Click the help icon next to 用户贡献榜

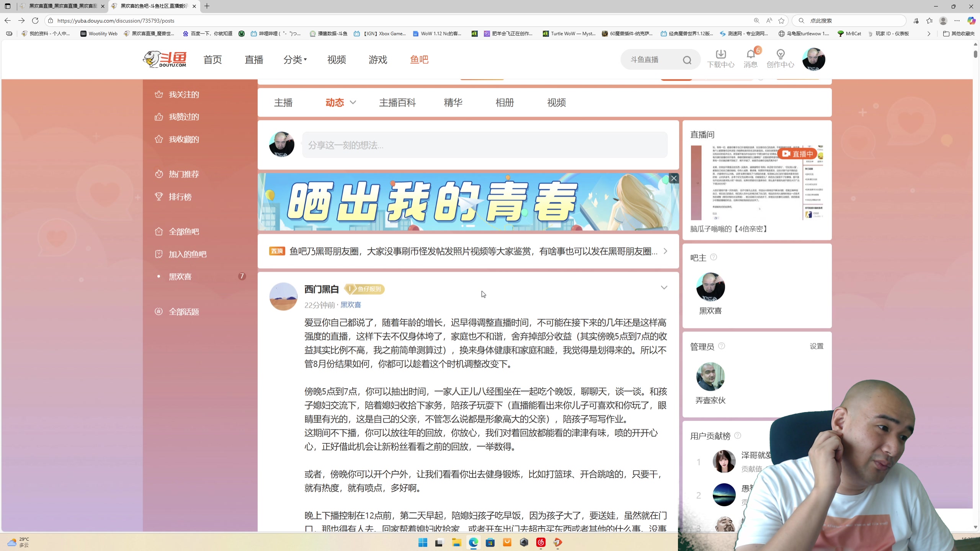pos(738,435)
